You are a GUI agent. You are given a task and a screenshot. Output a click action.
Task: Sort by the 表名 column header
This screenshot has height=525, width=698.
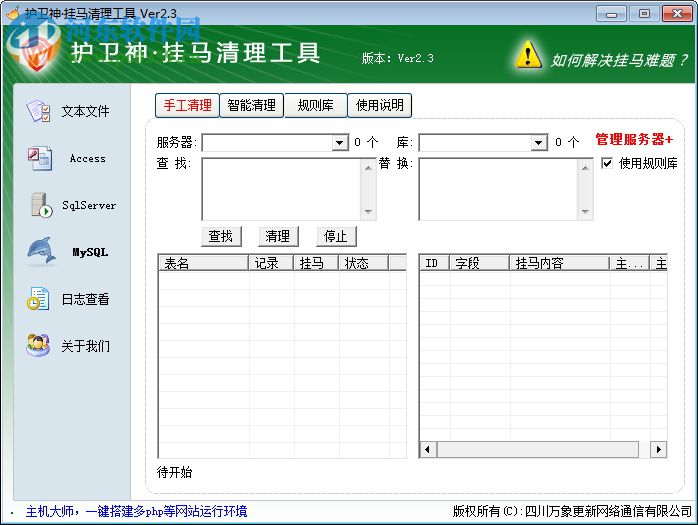coord(204,263)
